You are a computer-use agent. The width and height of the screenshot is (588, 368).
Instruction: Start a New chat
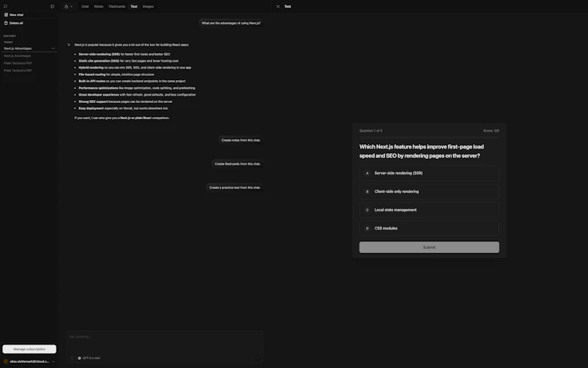[x=29, y=15]
